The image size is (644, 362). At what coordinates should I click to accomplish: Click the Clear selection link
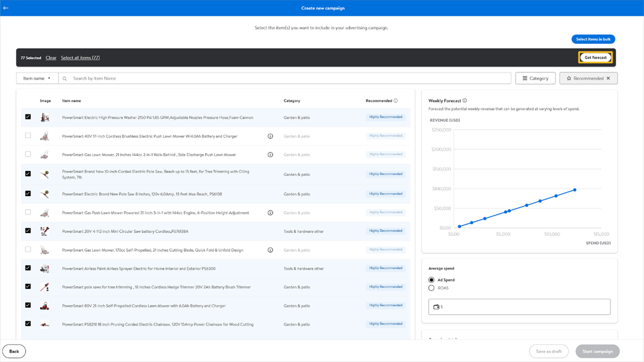51,58
